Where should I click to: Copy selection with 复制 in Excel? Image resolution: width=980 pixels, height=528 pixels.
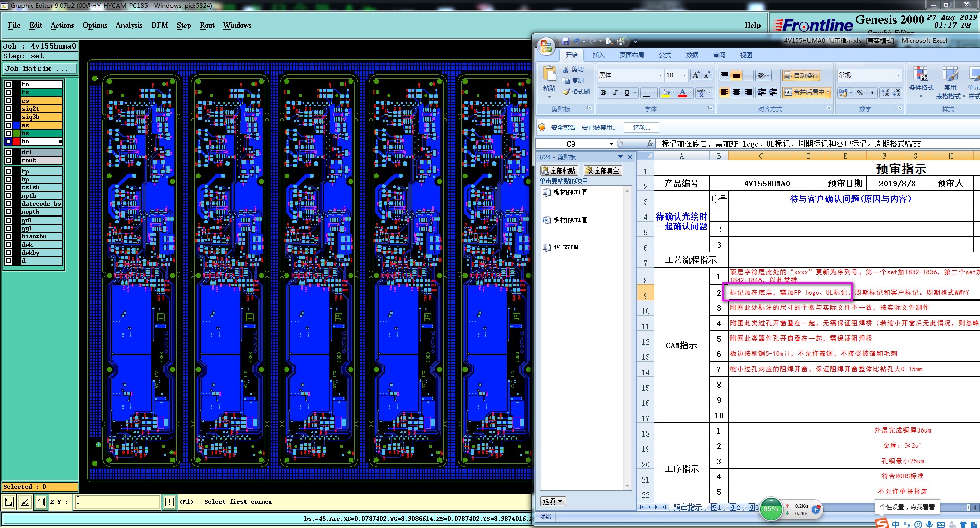[x=574, y=81]
